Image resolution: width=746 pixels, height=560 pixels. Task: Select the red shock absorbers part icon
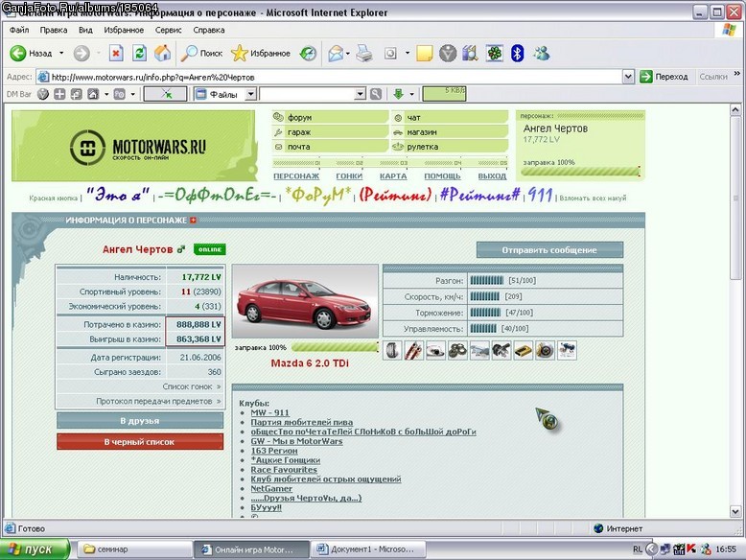coord(414,351)
